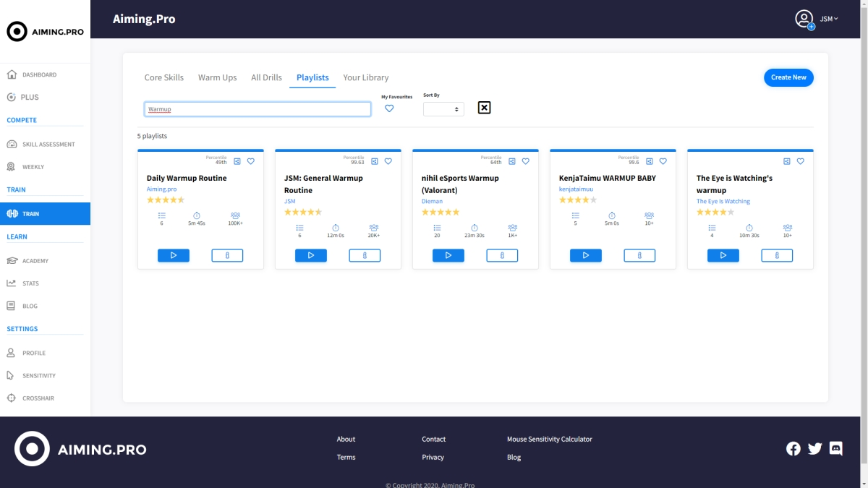Screen dimensions: 868x488
Task: Play the Daily Warmup Routine playlist
Action: tap(173, 255)
